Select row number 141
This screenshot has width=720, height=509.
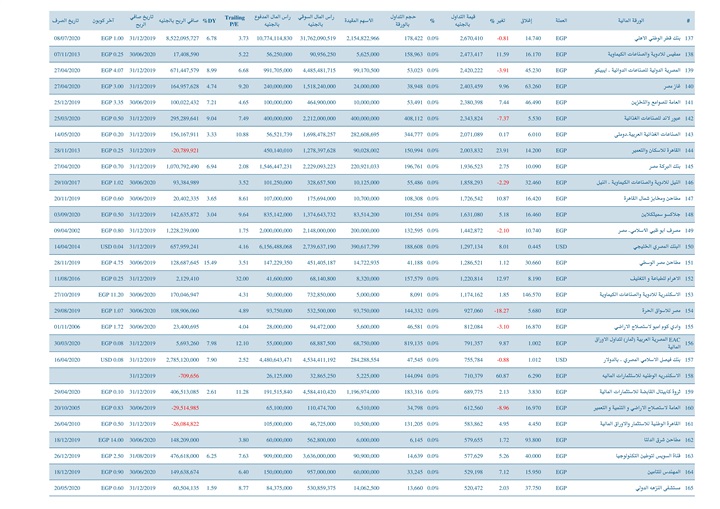point(689,103)
